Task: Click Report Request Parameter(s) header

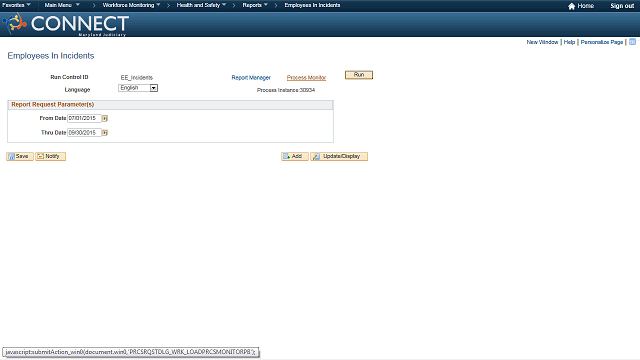Action: pos(53,104)
